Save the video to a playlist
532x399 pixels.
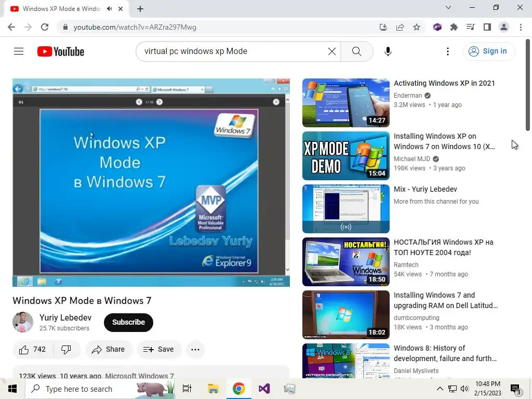click(159, 349)
